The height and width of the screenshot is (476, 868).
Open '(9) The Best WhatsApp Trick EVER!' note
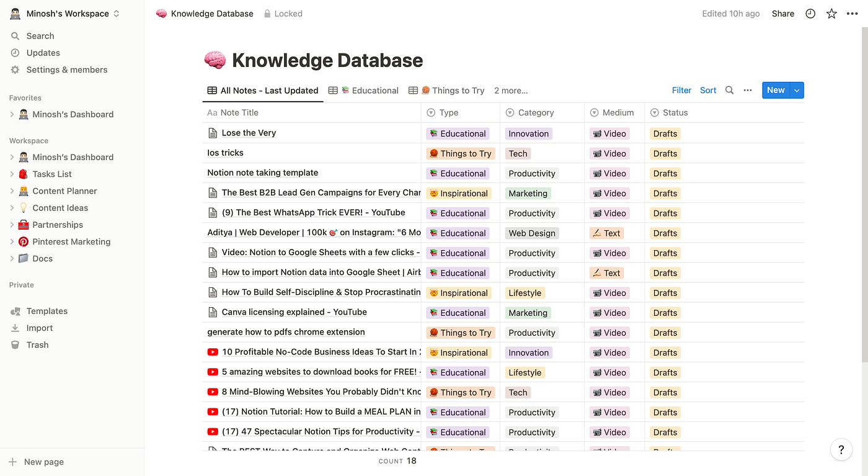coord(313,212)
